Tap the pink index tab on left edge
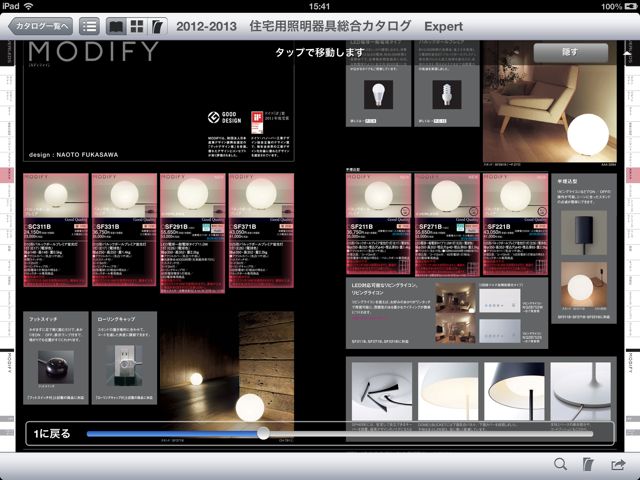This screenshot has height=480, width=640. click(7, 175)
